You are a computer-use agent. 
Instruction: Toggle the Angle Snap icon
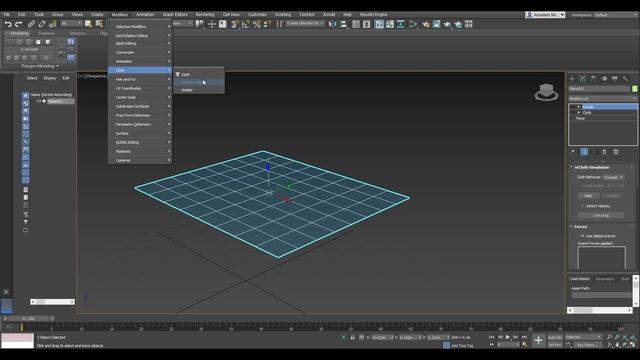click(x=246, y=24)
